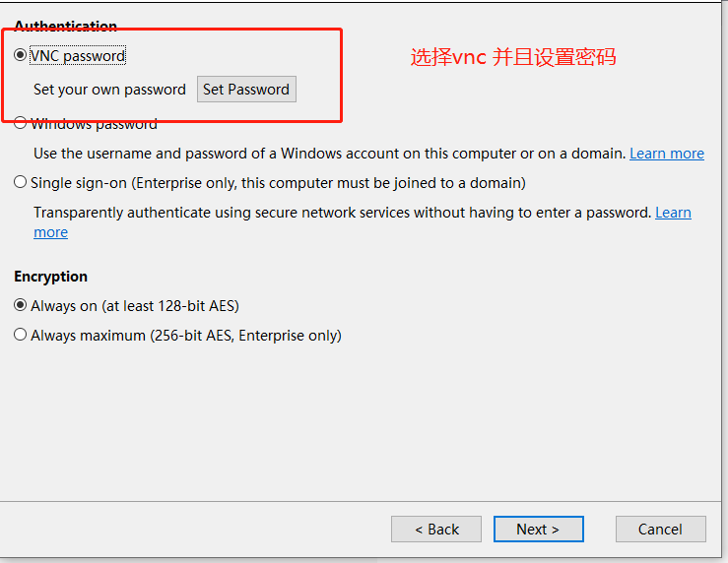
Task: Open Learn more link after 'enter a password'
Action: click(x=673, y=213)
